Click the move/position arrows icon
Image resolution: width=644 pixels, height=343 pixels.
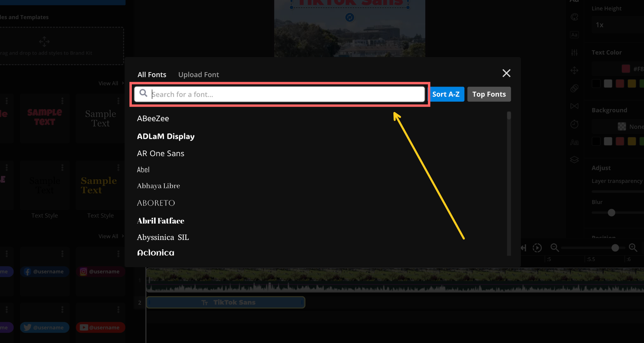tap(574, 70)
